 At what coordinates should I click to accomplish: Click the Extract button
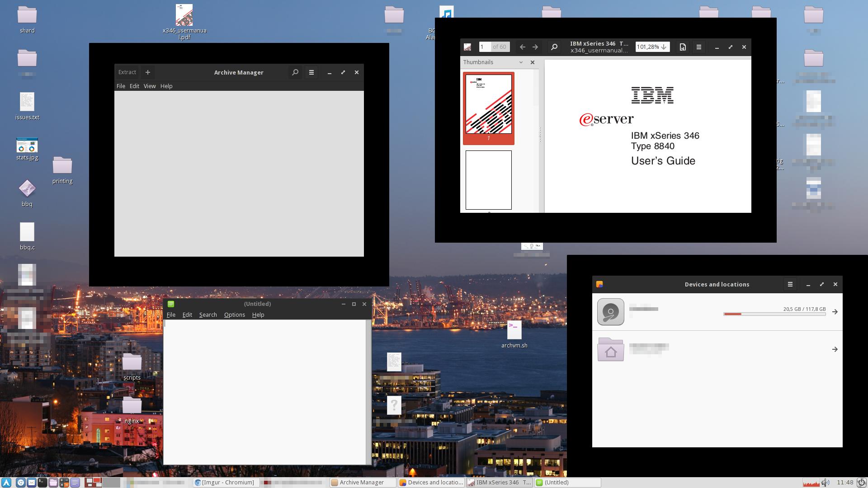127,72
